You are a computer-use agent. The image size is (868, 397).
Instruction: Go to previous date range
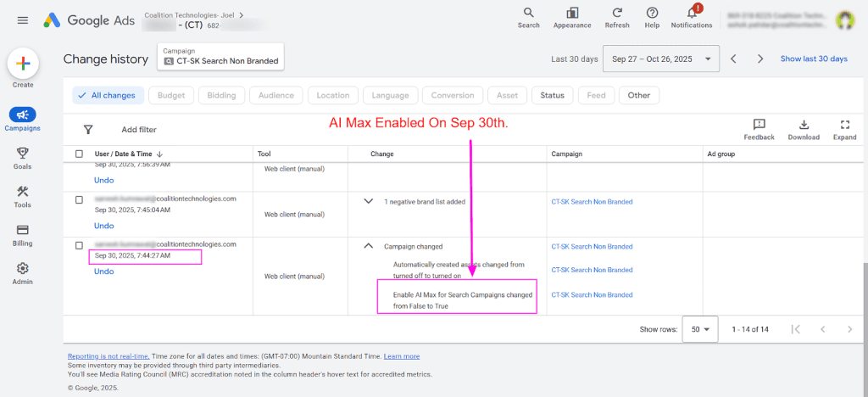pyautogui.click(x=733, y=59)
